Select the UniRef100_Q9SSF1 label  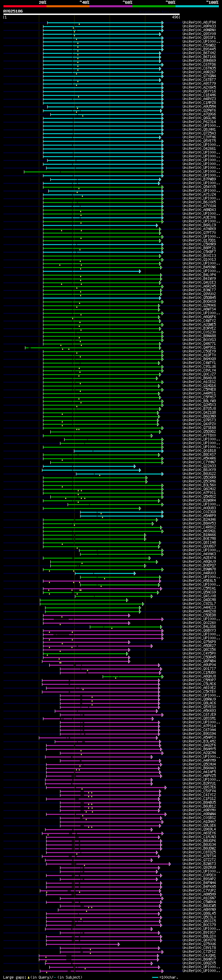tap(199, 38)
